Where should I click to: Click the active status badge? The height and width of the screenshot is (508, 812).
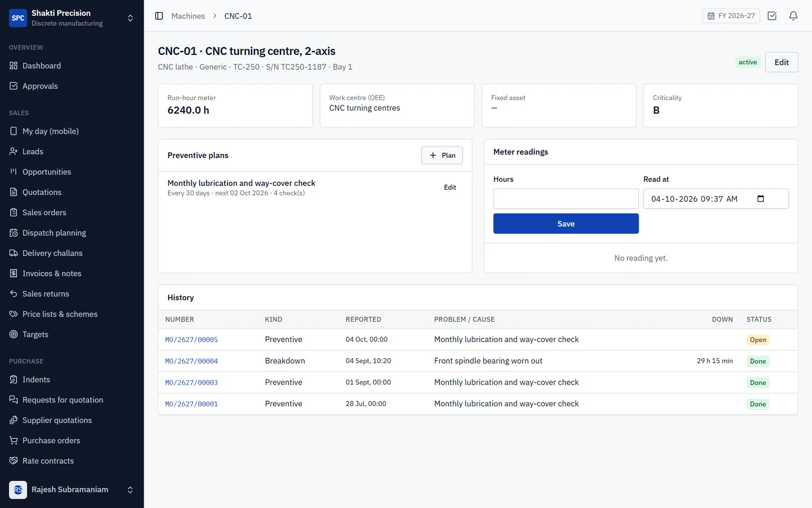748,62
